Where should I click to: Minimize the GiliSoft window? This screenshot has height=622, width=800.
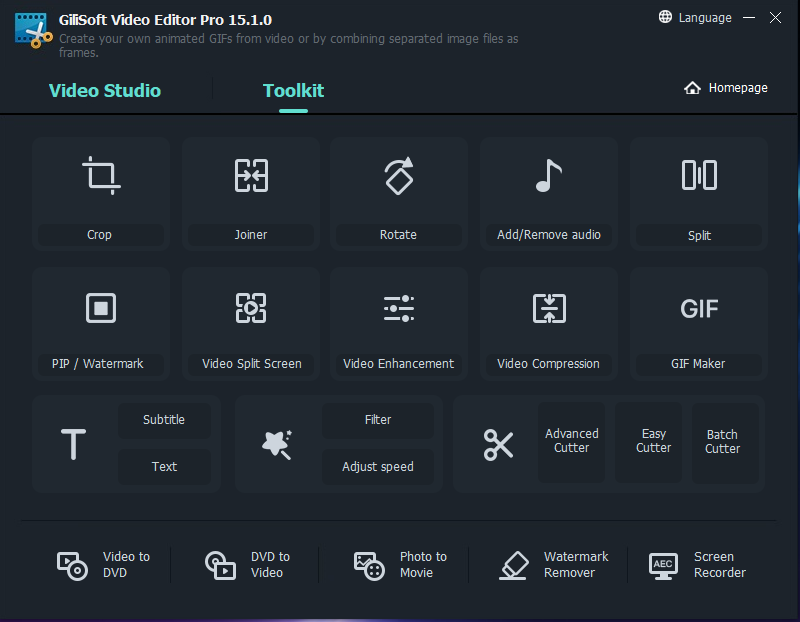[x=748, y=17]
